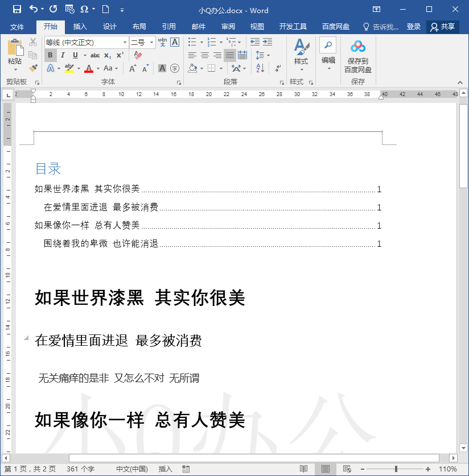Toggle subscript formatting
Image resolution: width=469 pixels, height=476 pixels.
click(x=108, y=55)
